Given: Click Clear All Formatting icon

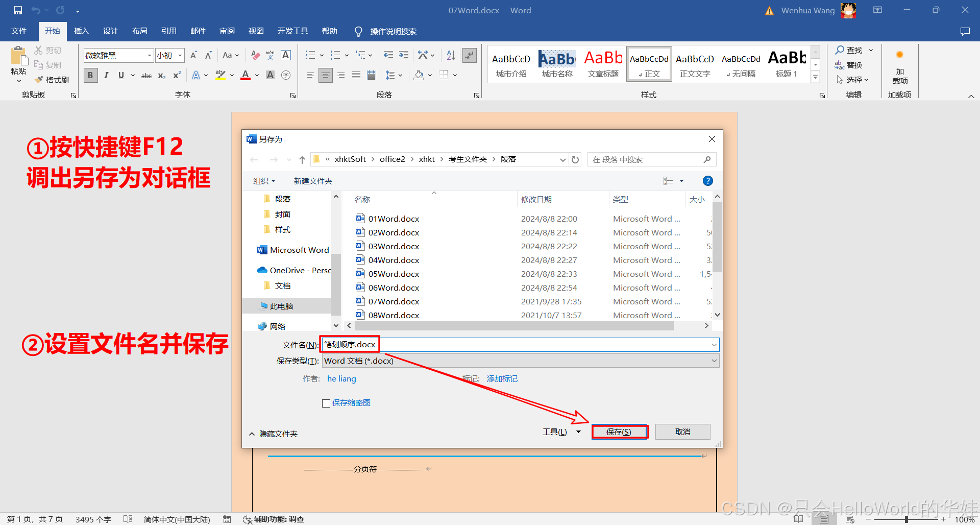Looking at the screenshot, I should click(x=256, y=55).
